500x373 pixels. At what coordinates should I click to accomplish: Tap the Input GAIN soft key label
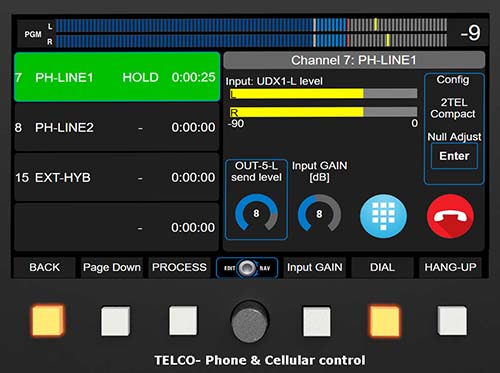[315, 267]
